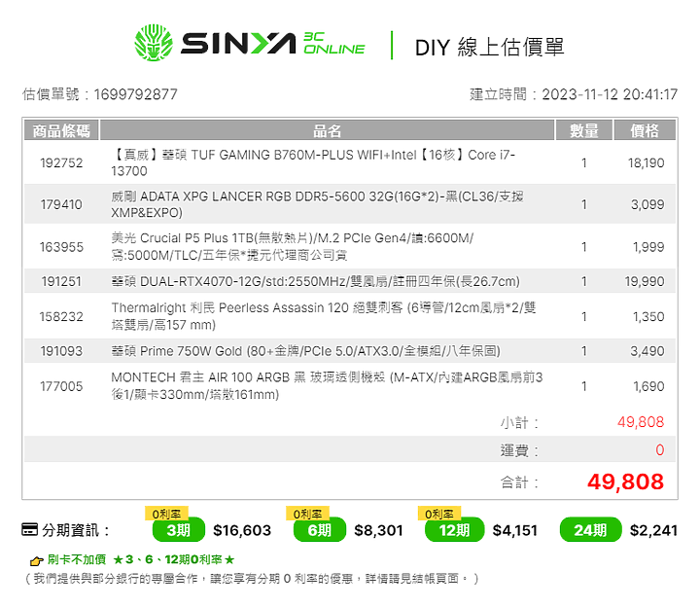Click the credit card icon by 分期資訊

click(x=30, y=529)
